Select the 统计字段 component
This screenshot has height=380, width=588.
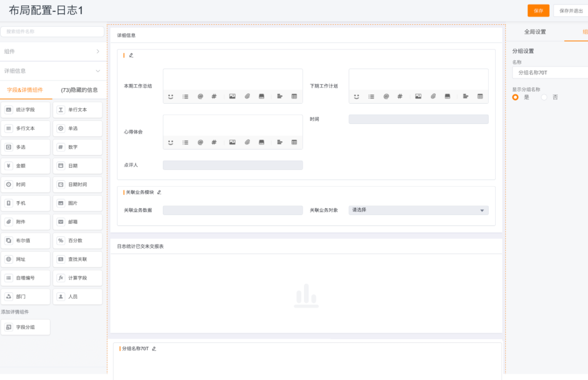pyautogui.click(x=26, y=110)
